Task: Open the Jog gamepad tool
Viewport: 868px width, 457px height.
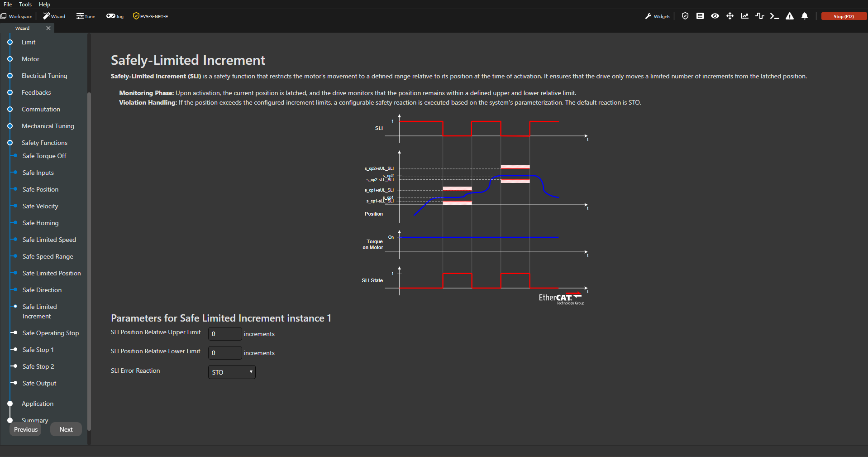Action: tap(115, 16)
